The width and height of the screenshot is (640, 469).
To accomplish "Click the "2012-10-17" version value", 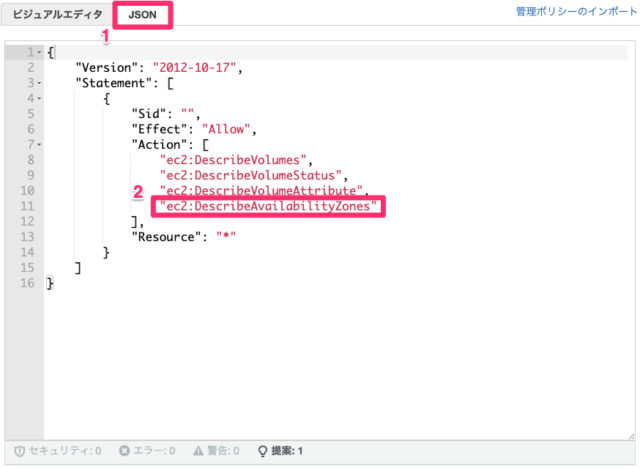I will (194, 68).
